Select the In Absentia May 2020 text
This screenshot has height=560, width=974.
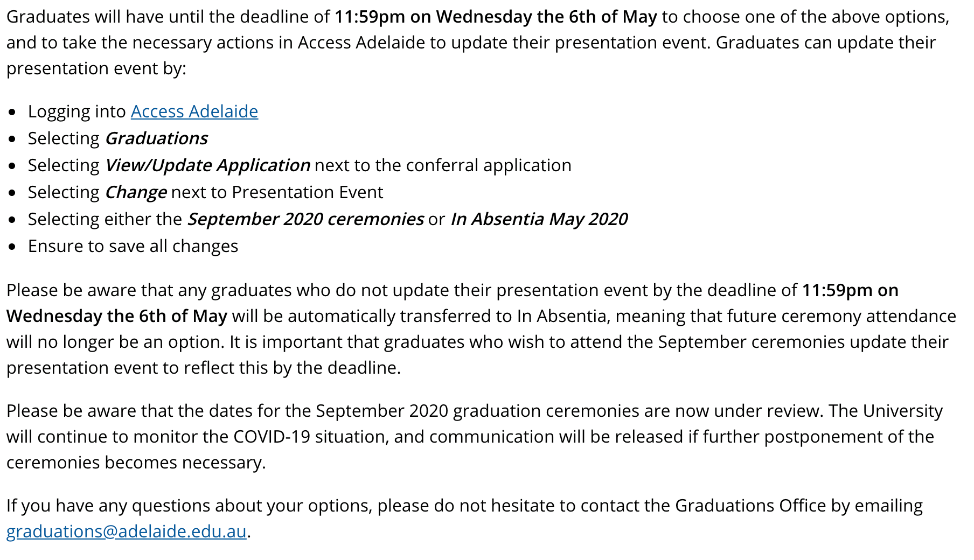[x=539, y=219]
